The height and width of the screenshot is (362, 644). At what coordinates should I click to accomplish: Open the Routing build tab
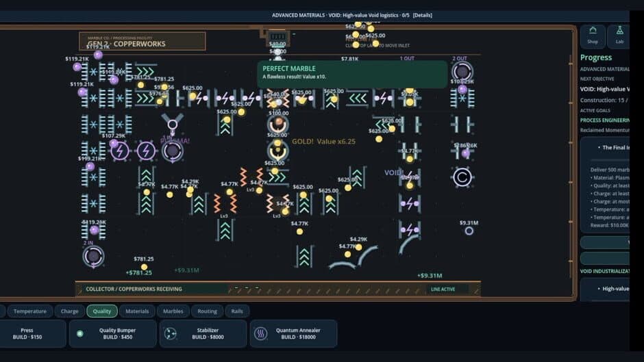208,311
